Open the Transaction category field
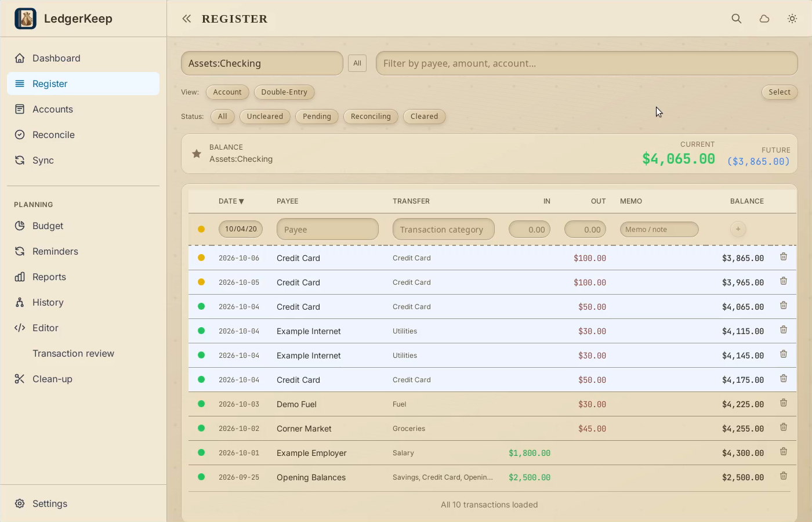Viewport: 812px width, 522px height. click(x=444, y=229)
